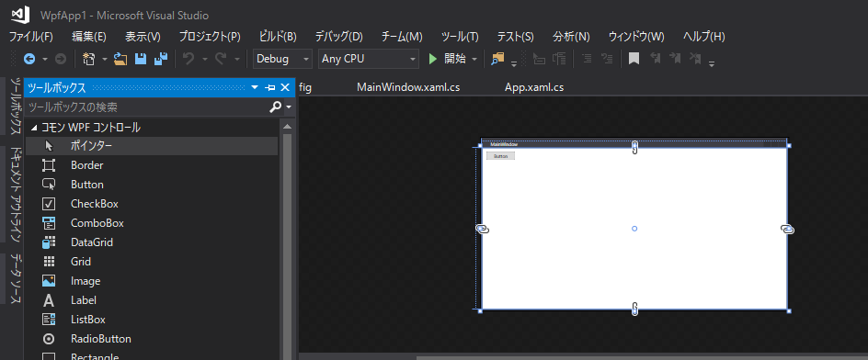This screenshot has height=360, width=868.
Task: Open 編集(E) menu
Action: point(88,37)
